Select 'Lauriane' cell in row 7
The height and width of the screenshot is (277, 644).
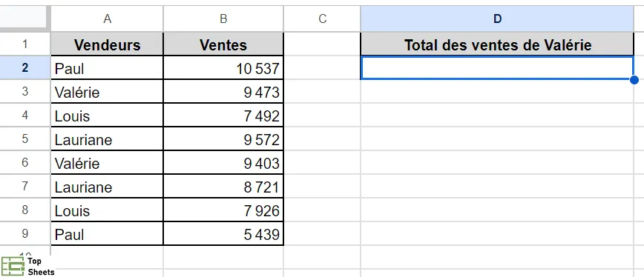coord(107,187)
